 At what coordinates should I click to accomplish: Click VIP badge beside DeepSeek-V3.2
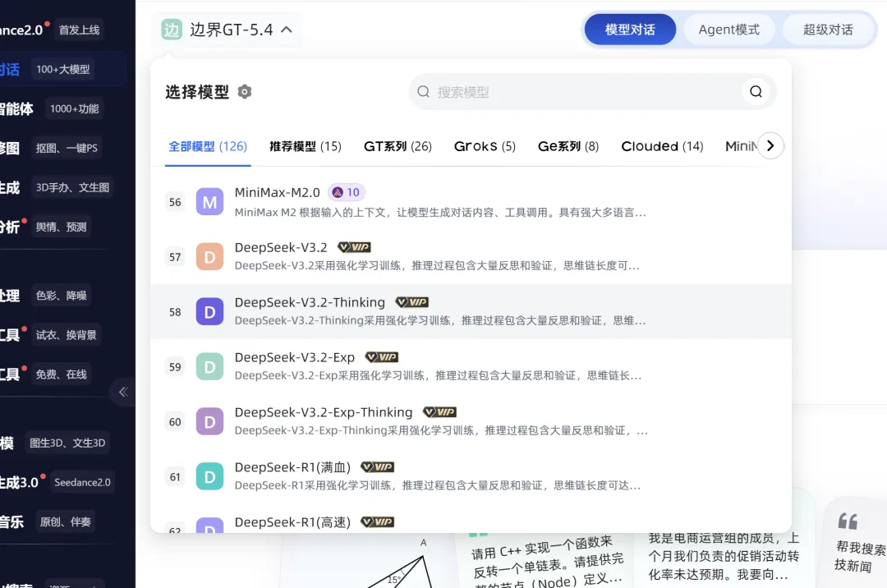pos(354,247)
